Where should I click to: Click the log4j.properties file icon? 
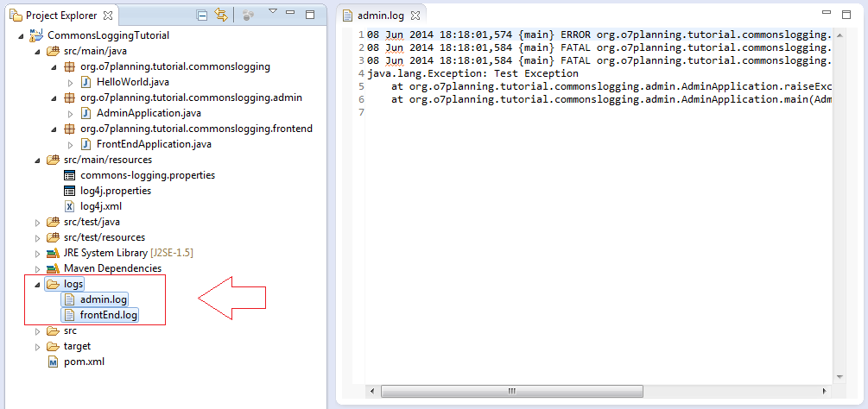[x=69, y=191]
